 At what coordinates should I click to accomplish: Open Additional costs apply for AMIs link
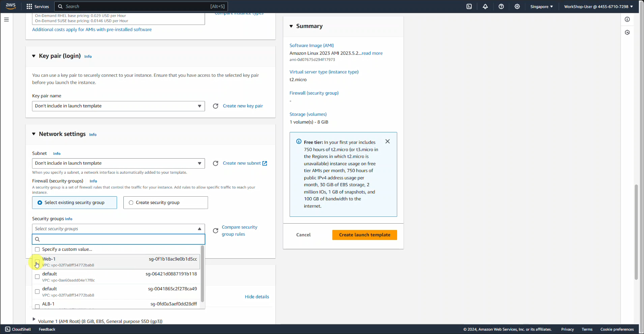coord(92,30)
